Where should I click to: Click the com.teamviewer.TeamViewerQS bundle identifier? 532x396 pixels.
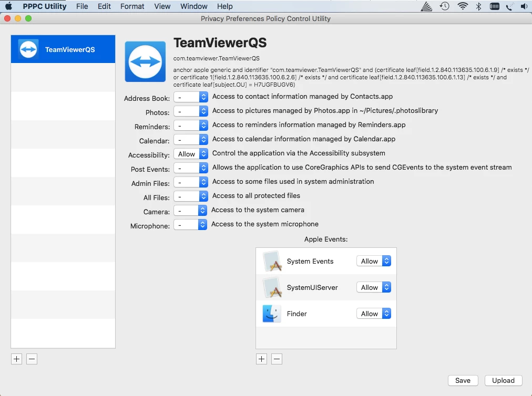point(217,58)
